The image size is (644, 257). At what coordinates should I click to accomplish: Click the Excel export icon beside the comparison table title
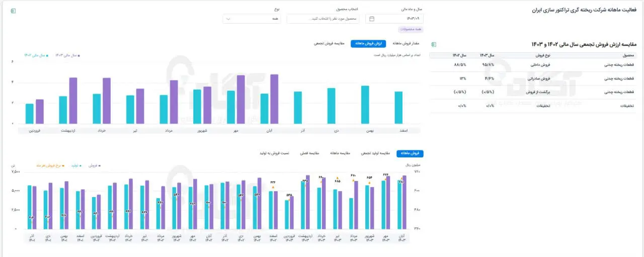(x=434, y=44)
